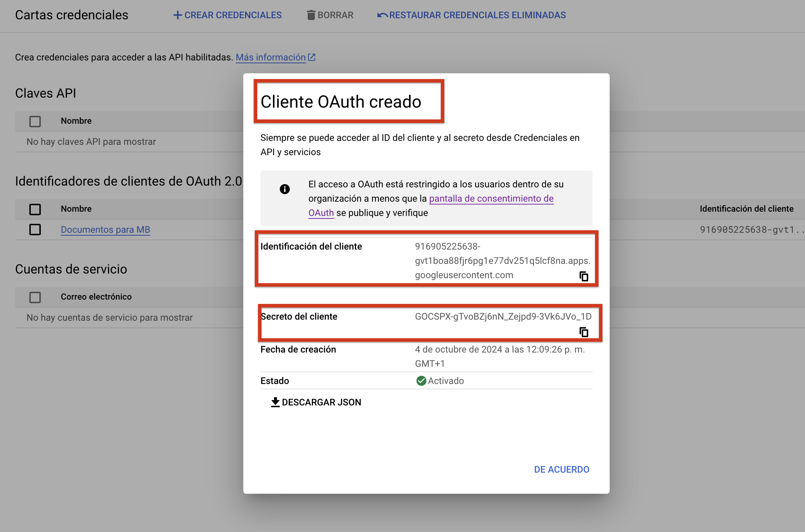
Task: Click the plus icon for CREAR CREDENCIALES
Action: pos(177,15)
